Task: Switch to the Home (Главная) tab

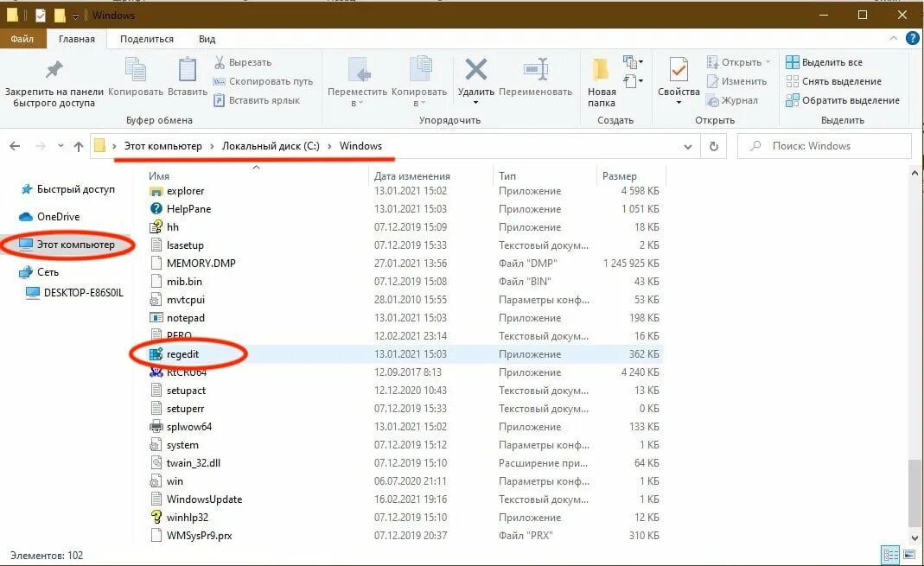Action: point(77,39)
